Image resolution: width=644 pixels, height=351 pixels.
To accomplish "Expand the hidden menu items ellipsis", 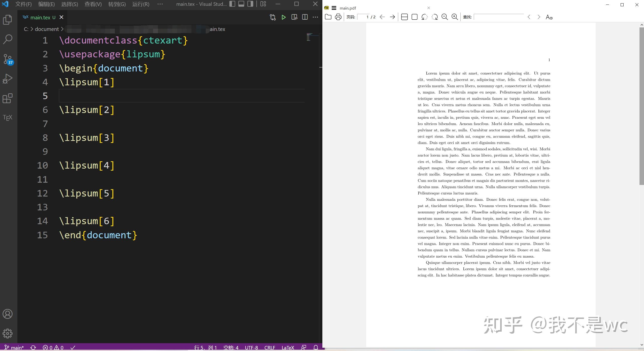I will pos(160,4).
